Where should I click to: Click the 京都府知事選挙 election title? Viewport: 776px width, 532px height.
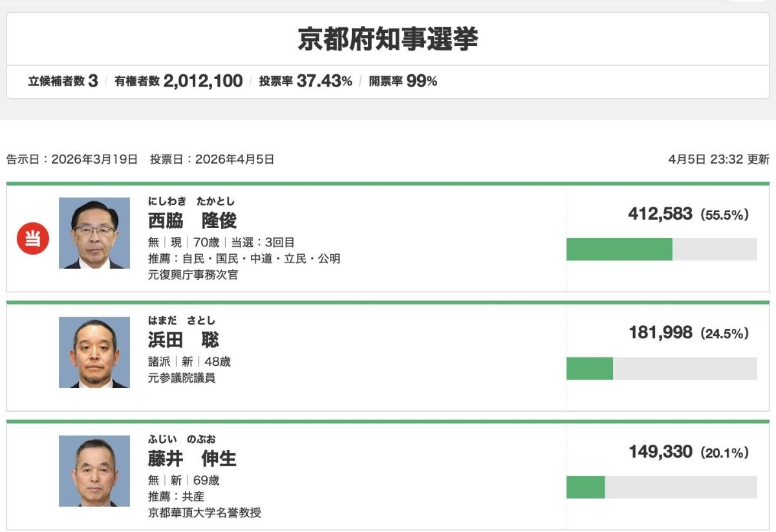388,39
